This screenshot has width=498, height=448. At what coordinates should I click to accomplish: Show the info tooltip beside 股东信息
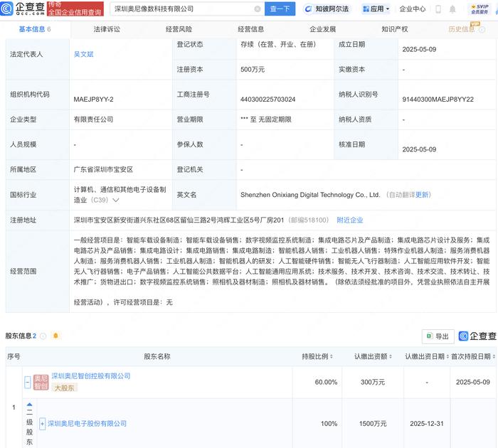point(43,336)
